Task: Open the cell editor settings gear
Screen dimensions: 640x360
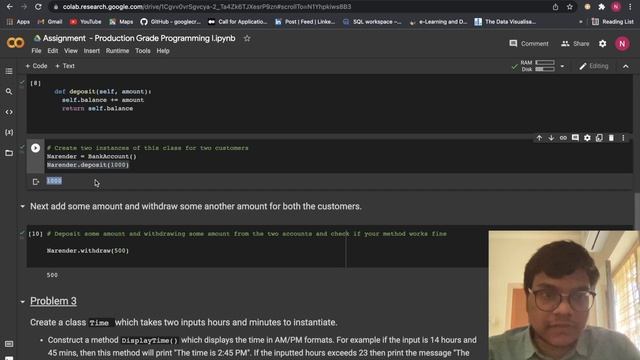Action: 587,138
